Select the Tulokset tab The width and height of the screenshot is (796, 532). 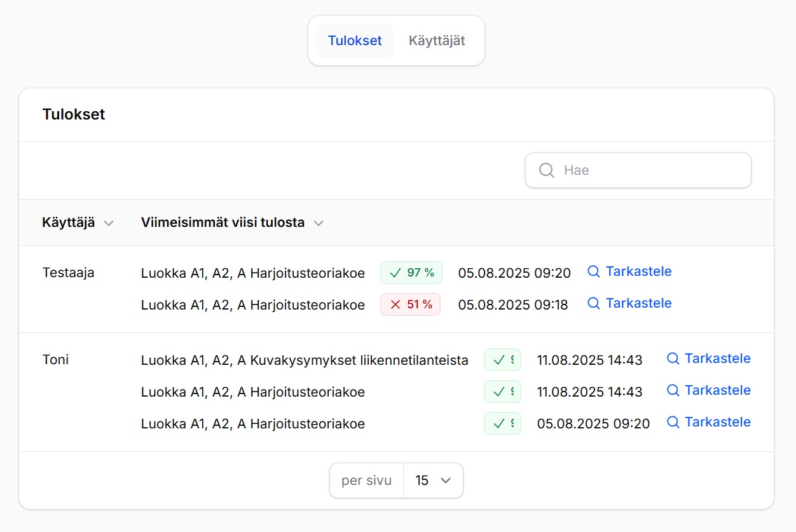[x=355, y=41]
